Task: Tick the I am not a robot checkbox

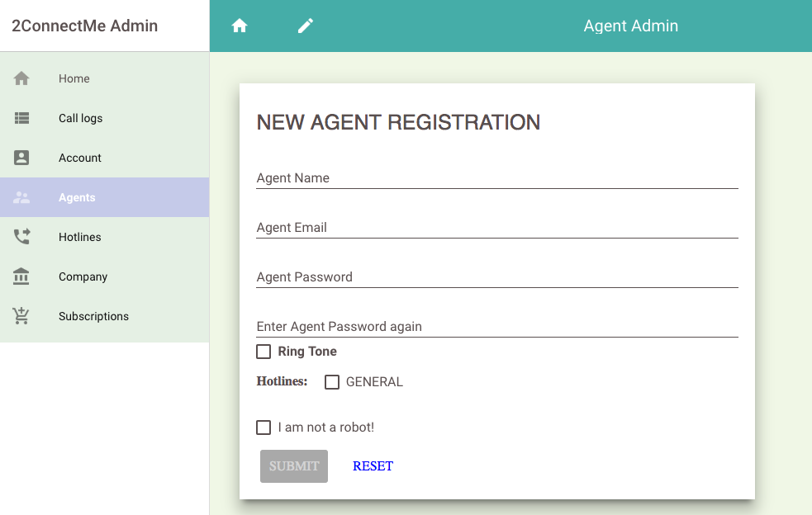Action: point(264,428)
